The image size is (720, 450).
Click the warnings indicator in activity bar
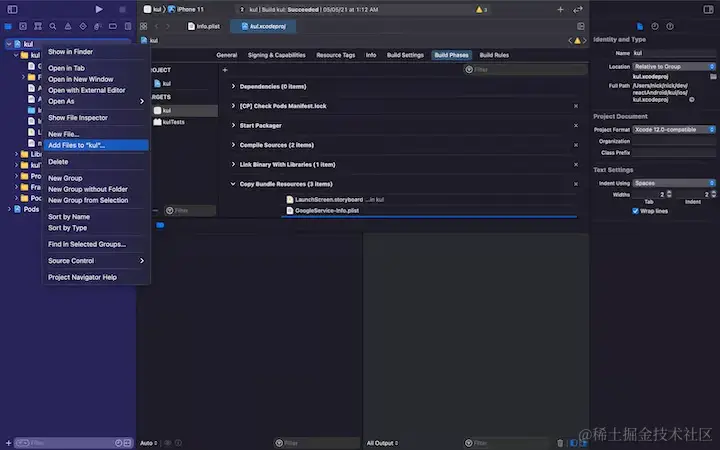tap(481, 9)
